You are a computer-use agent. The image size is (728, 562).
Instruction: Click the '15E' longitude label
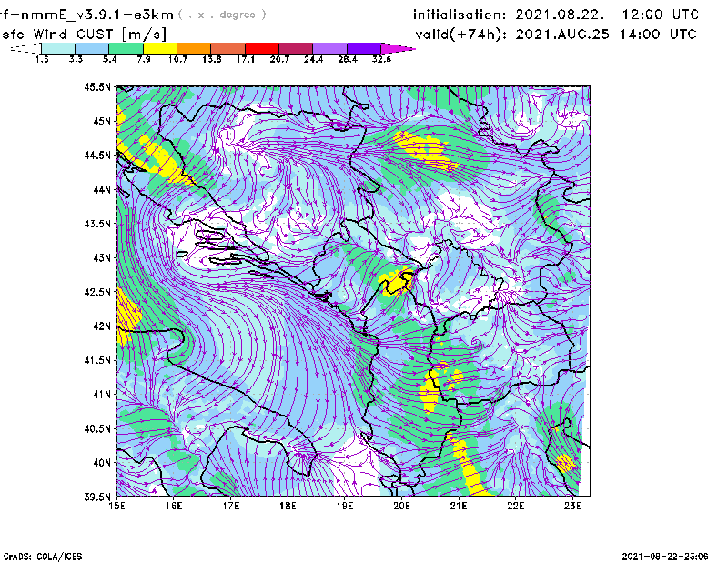116,506
